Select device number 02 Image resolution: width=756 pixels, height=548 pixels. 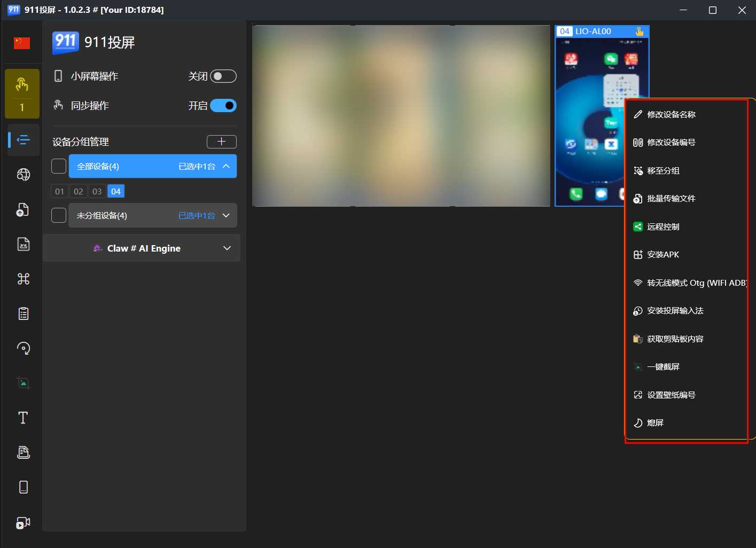[x=79, y=191]
